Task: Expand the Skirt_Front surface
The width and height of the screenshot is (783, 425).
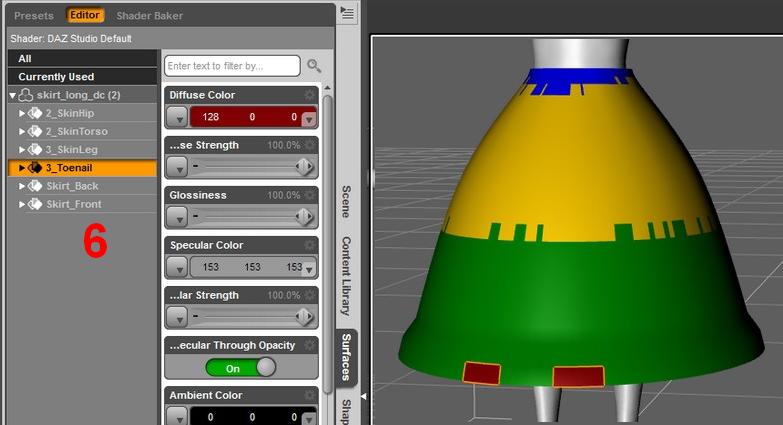Action: click(x=21, y=204)
